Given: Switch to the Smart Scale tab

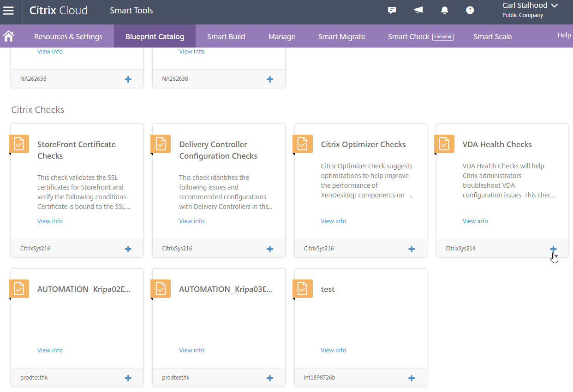Looking at the screenshot, I should [493, 36].
